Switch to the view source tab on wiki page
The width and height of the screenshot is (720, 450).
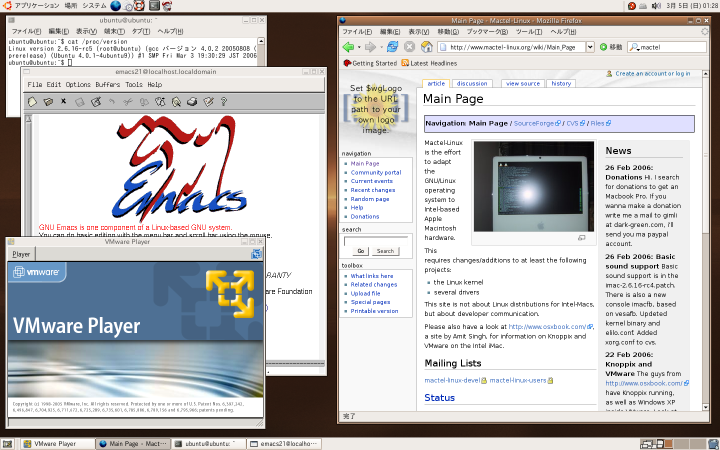523,84
